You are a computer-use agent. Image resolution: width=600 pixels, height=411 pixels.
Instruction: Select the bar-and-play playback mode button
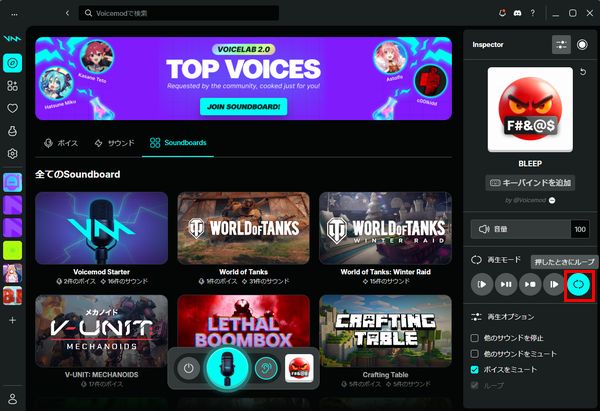pos(554,284)
